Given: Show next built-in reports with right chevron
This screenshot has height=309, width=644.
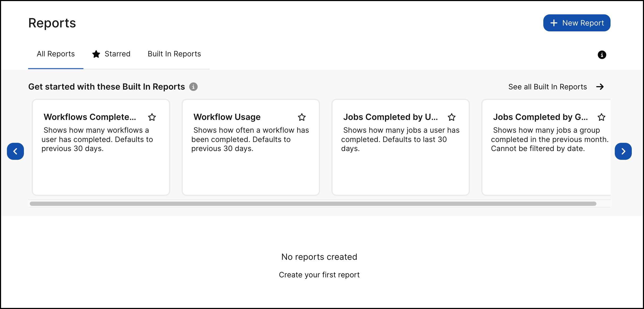Looking at the screenshot, I should 623,151.
